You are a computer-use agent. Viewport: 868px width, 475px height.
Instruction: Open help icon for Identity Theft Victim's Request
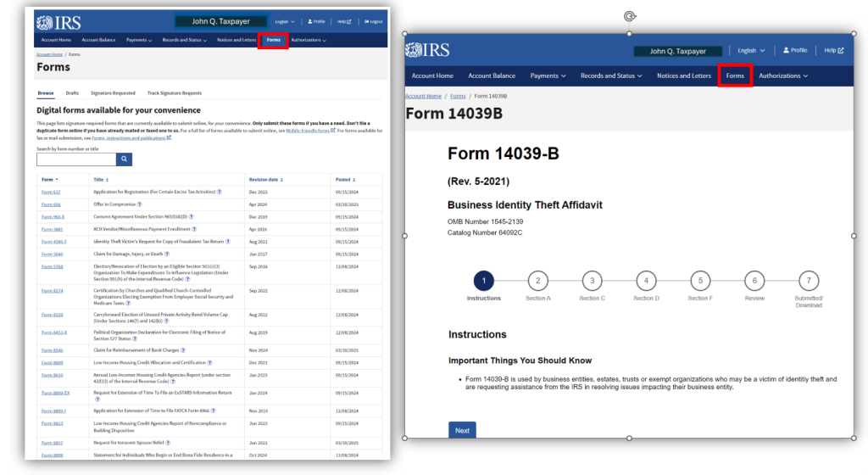coord(227,242)
